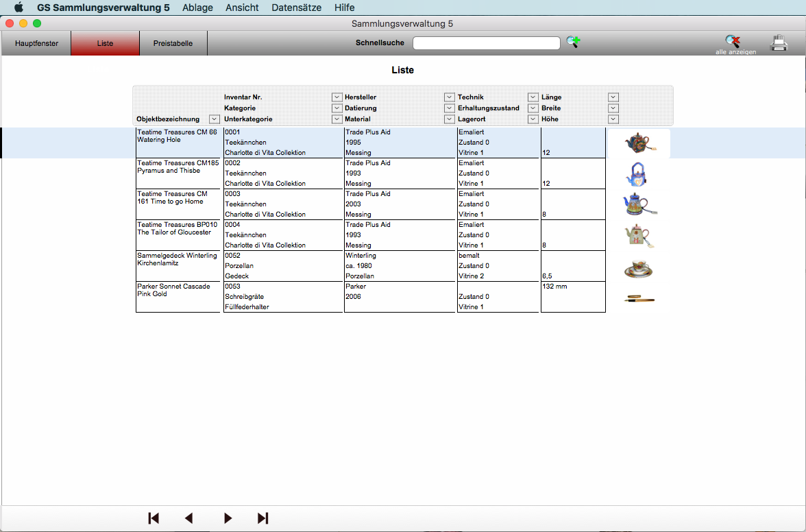The height and width of the screenshot is (532, 806).
Task: Click the 'alle anzeigen' show all icon
Action: 733,43
